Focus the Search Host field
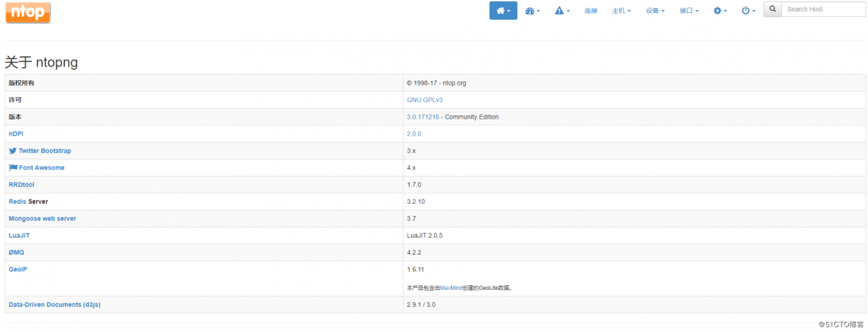The width and height of the screenshot is (868, 332). coord(823,10)
